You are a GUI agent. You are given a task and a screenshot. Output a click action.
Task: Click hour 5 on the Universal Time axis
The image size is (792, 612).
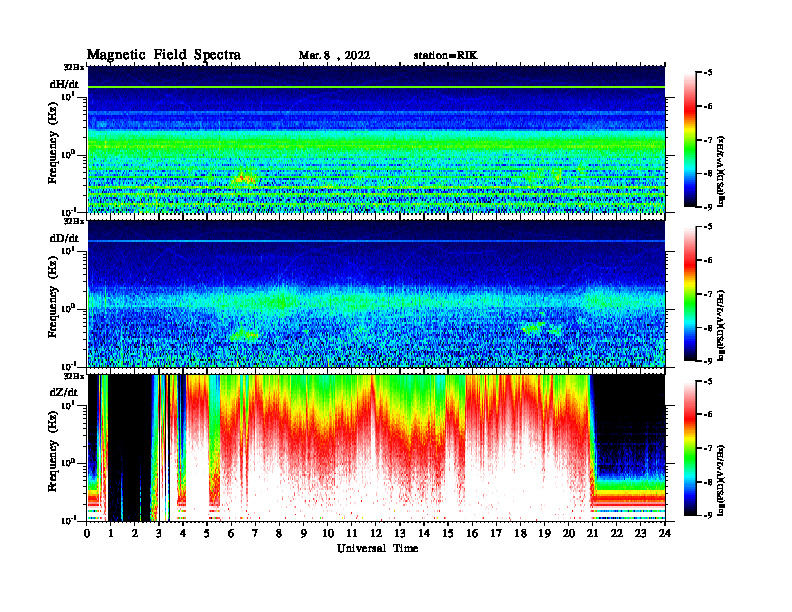207,533
